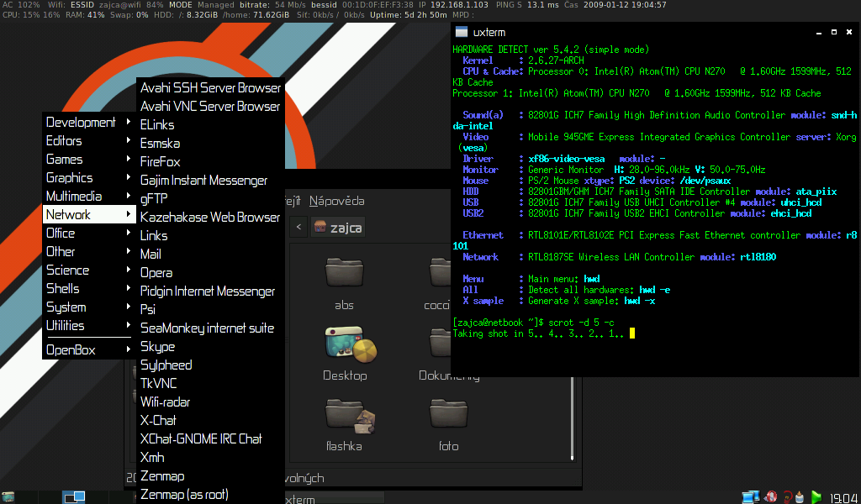Click the network monitors tray icon

point(751,497)
